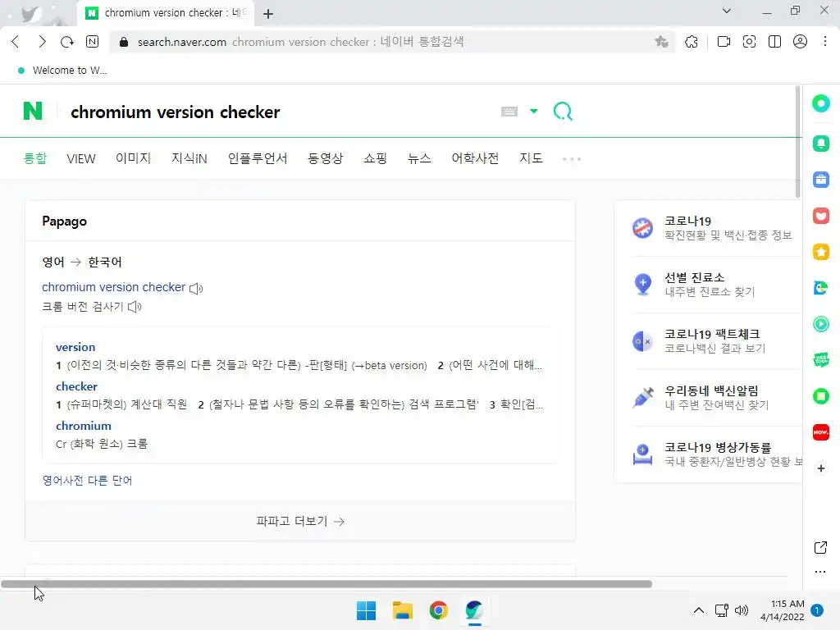The image size is (840, 630).
Task: Open the extensions puzzle icon
Action: 692,42
